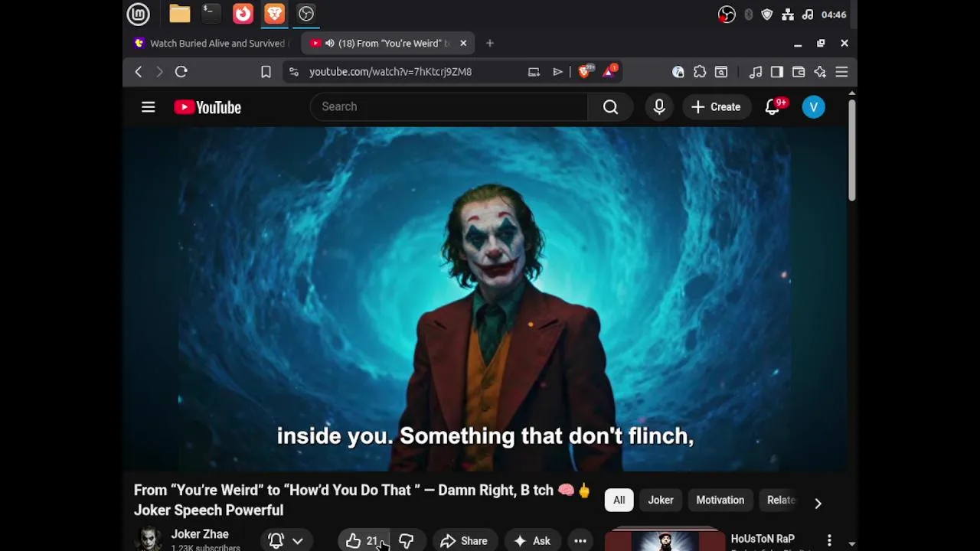Open the network connections tray icon
The height and width of the screenshot is (551, 980).
pos(788,15)
